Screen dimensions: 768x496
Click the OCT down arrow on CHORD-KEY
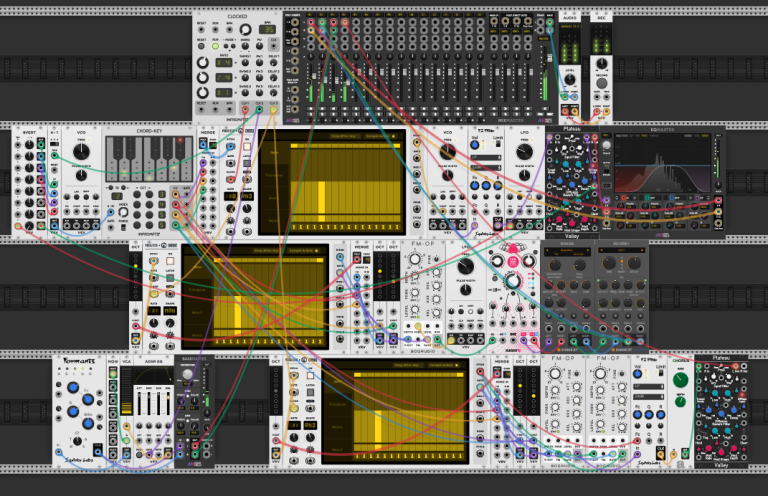[135, 188]
